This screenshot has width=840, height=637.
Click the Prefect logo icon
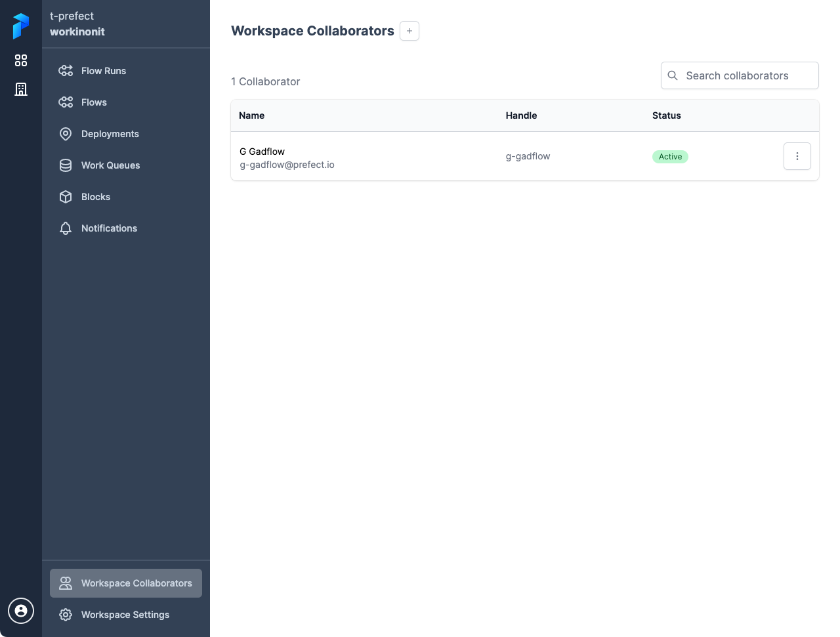[x=21, y=26]
